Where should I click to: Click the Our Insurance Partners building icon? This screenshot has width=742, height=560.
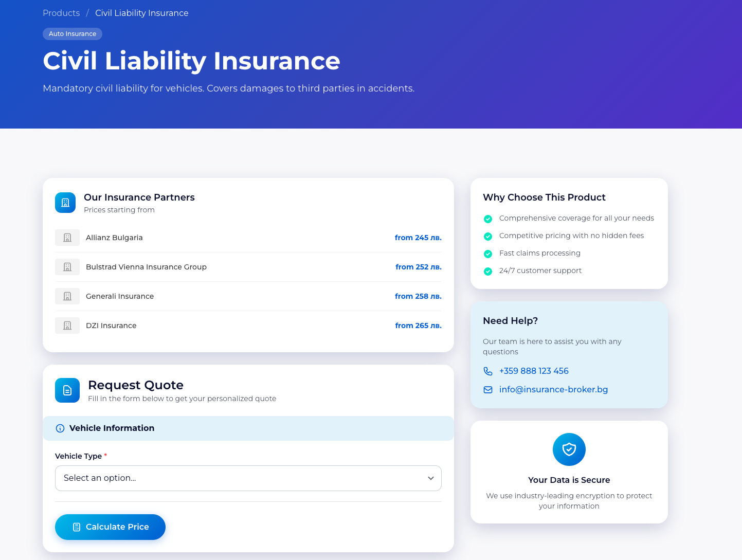tap(65, 203)
